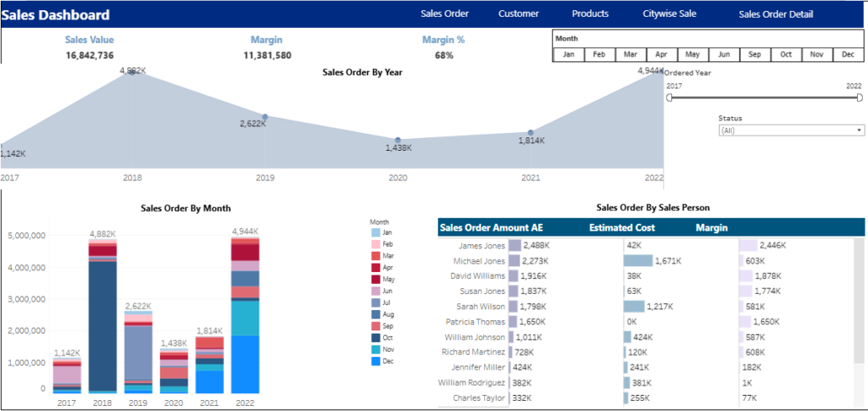Go to the Products page
The width and height of the screenshot is (868, 411).
pyautogui.click(x=590, y=14)
